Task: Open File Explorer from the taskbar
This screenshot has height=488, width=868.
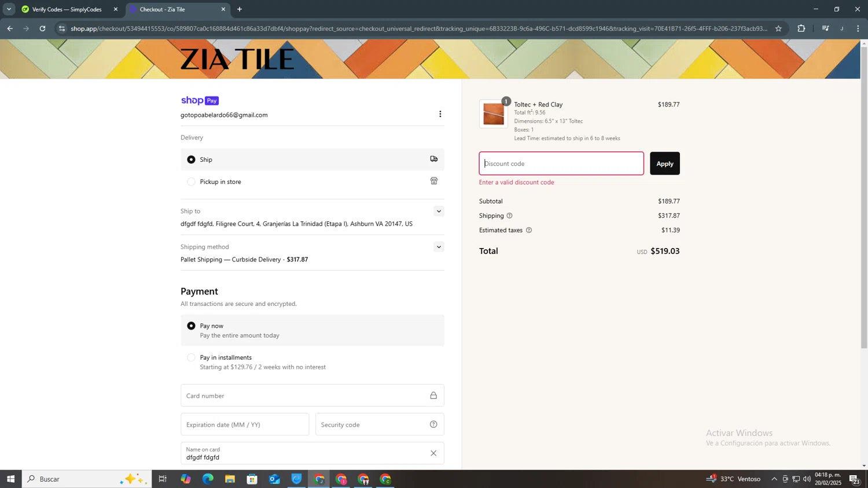Action: pyautogui.click(x=230, y=479)
